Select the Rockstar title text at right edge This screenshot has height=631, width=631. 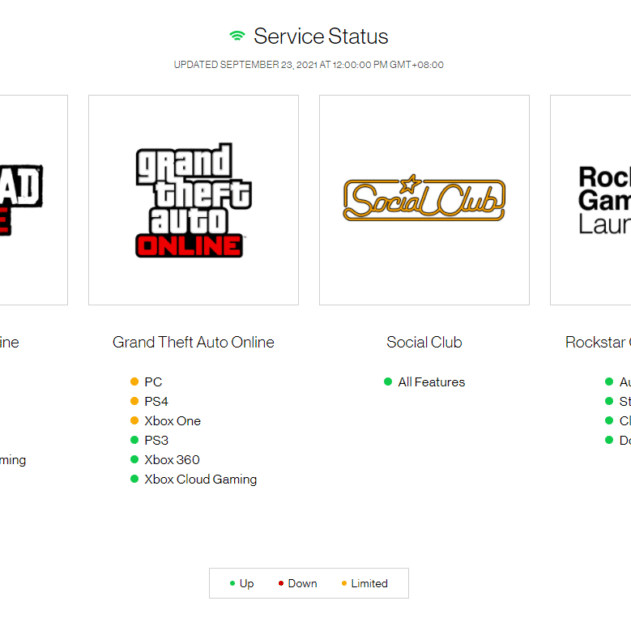pos(598,342)
